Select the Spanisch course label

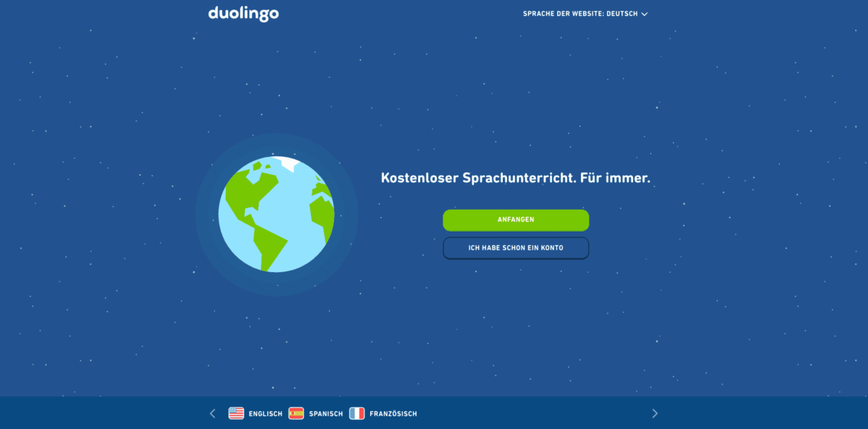[325, 414]
